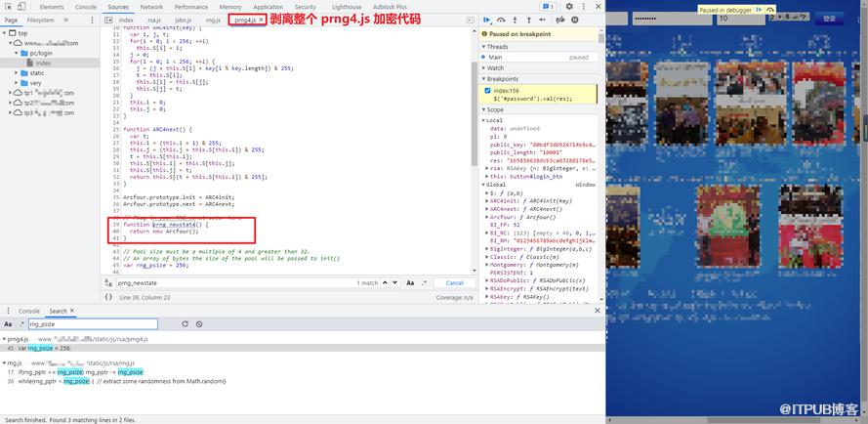Open navigator pane three-dot menu

click(x=92, y=20)
